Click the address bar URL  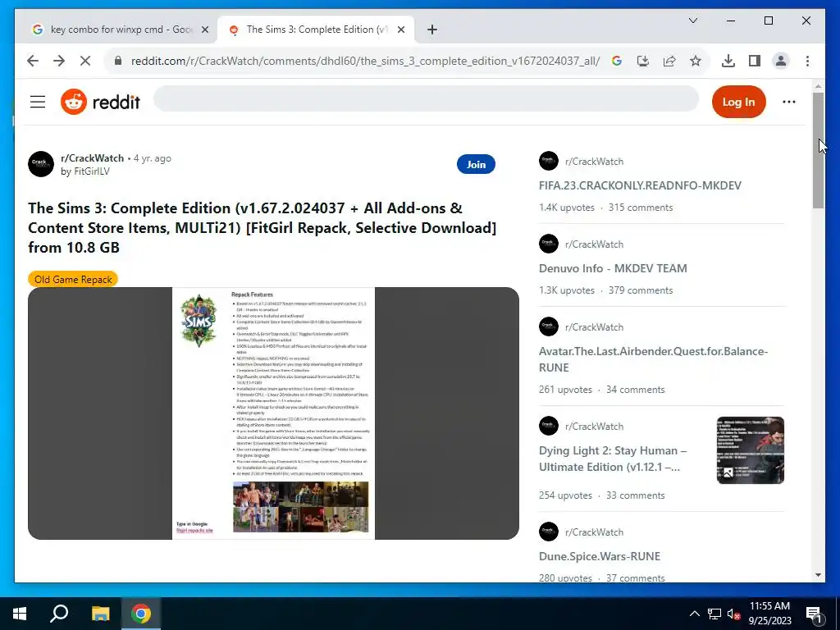pyautogui.click(x=365, y=61)
